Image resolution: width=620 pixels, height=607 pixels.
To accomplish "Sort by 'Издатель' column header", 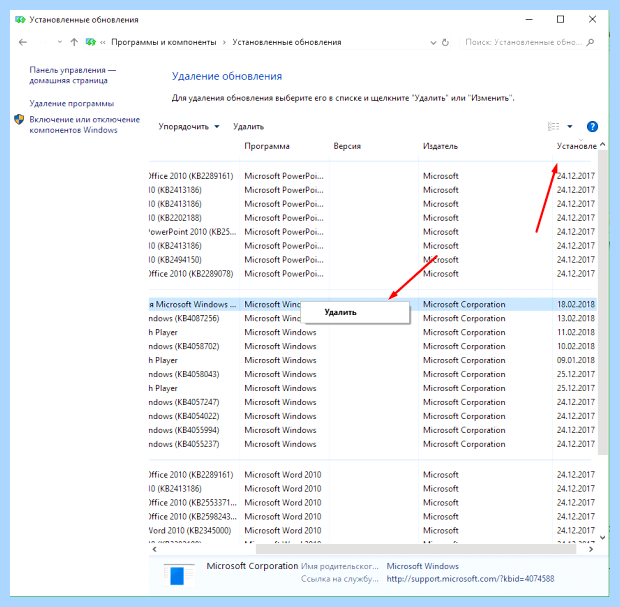I will (x=440, y=146).
